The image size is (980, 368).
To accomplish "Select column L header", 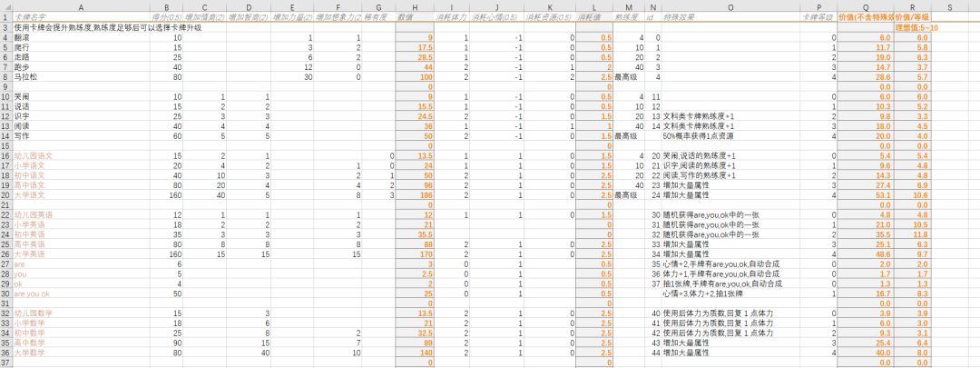I will pyautogui.click(x=594, y=7).
